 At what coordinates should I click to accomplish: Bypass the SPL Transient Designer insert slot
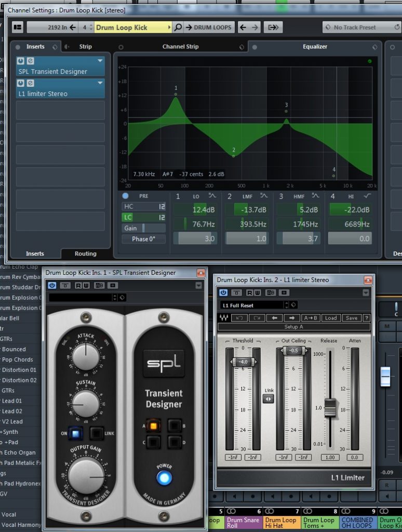21,61
